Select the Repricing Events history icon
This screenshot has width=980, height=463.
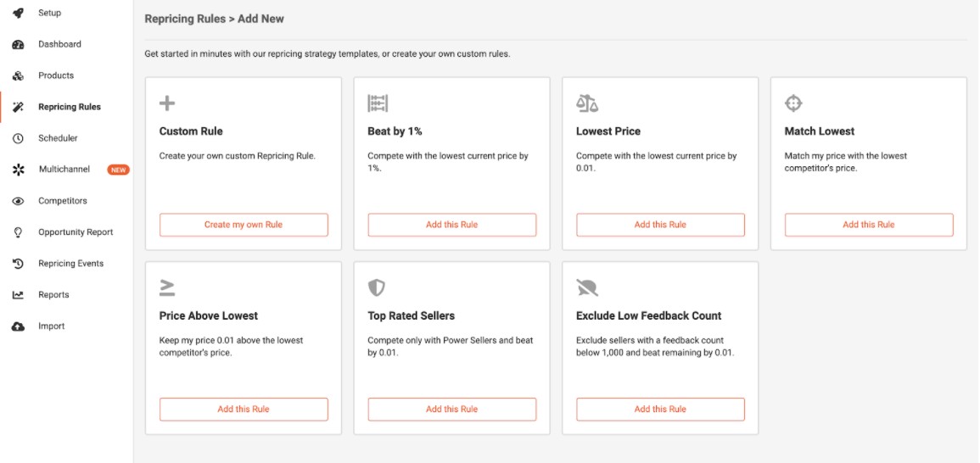18,263
